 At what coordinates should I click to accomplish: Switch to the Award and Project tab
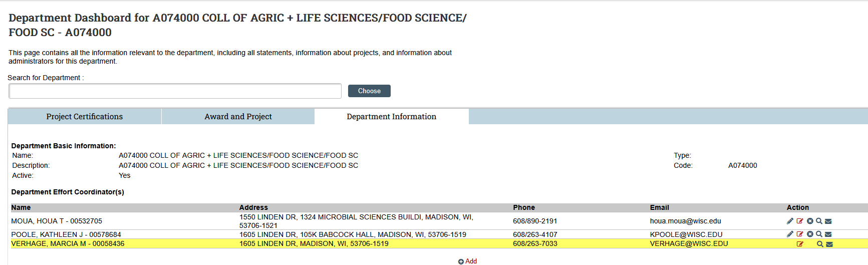coord(238,117)
